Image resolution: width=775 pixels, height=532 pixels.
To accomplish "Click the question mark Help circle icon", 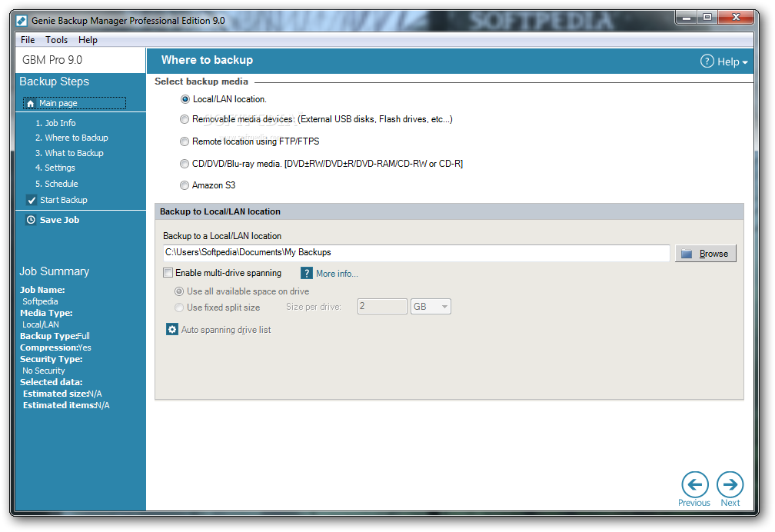I will coord(707,62).
